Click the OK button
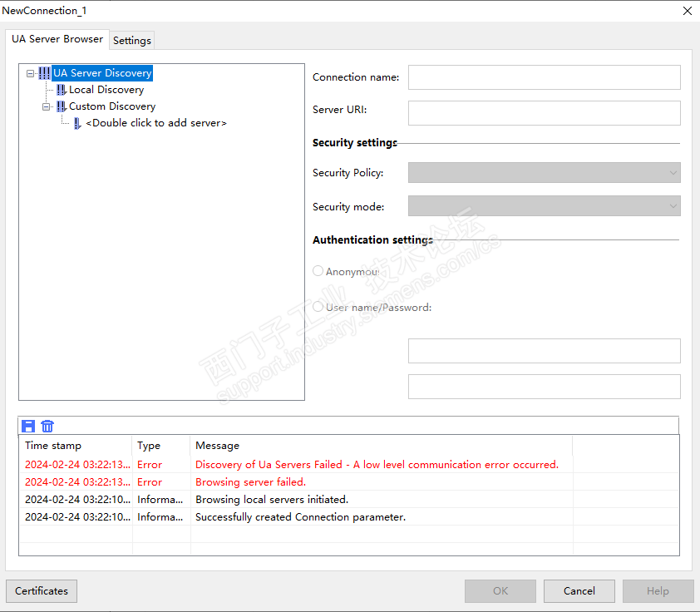This screenshot has width=700, height=612. (x=500, y=591)
